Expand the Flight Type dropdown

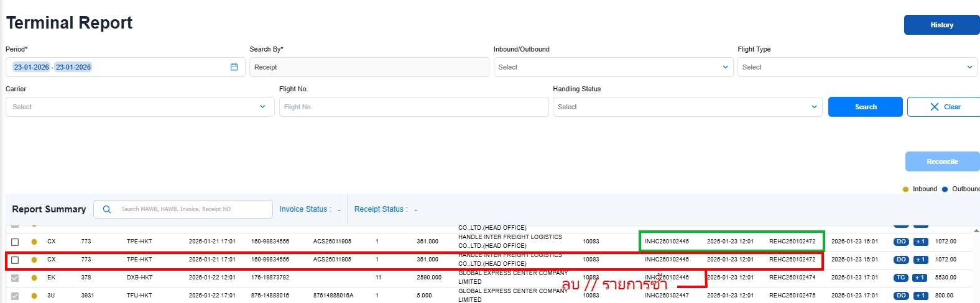(857, 67)
